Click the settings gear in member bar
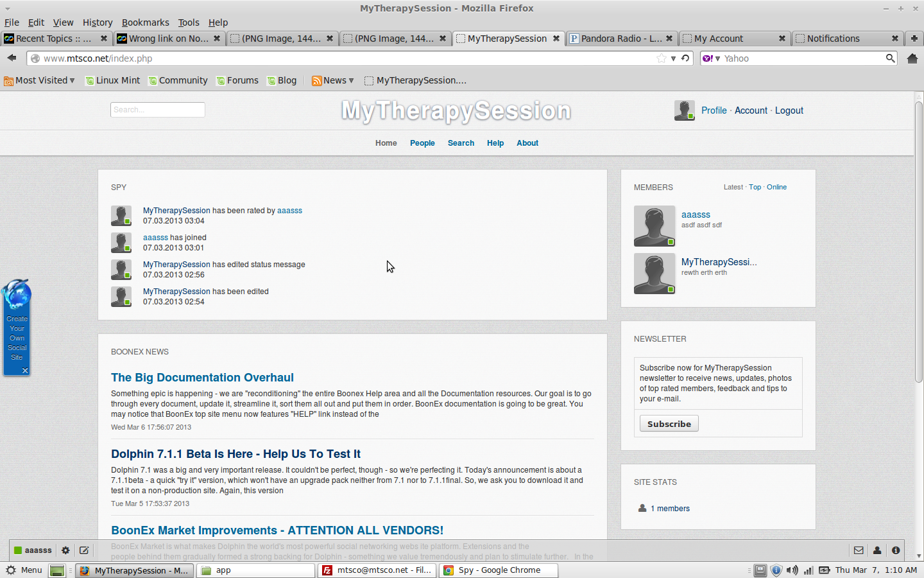The width and height of the screenshot is (924, 578). coord(65,550)
